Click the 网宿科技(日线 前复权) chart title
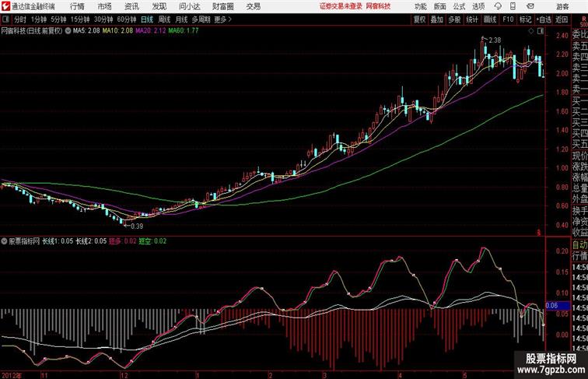Viewport: 588px width, 379px height. [32, 31]
